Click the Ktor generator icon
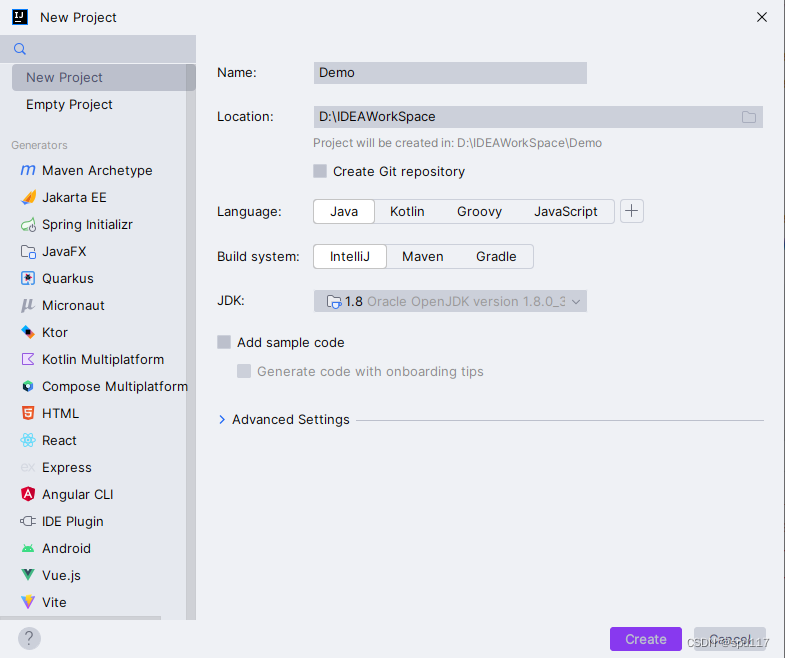 coord(28,333)
